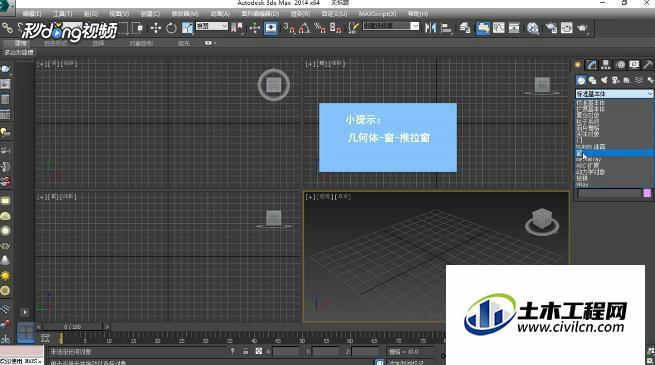Switch to the Modify command panel

click(592, 65)
